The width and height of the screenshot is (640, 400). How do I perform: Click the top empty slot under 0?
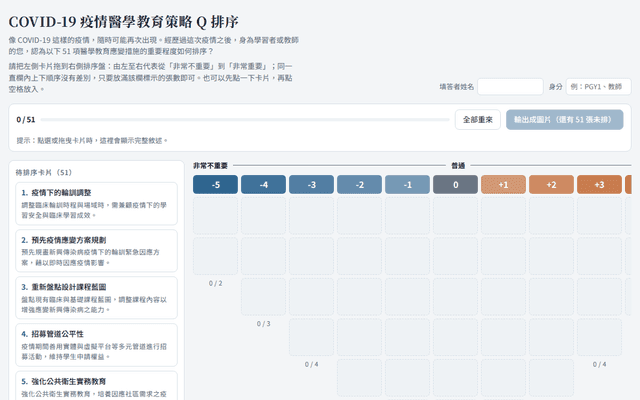point(455,216)
